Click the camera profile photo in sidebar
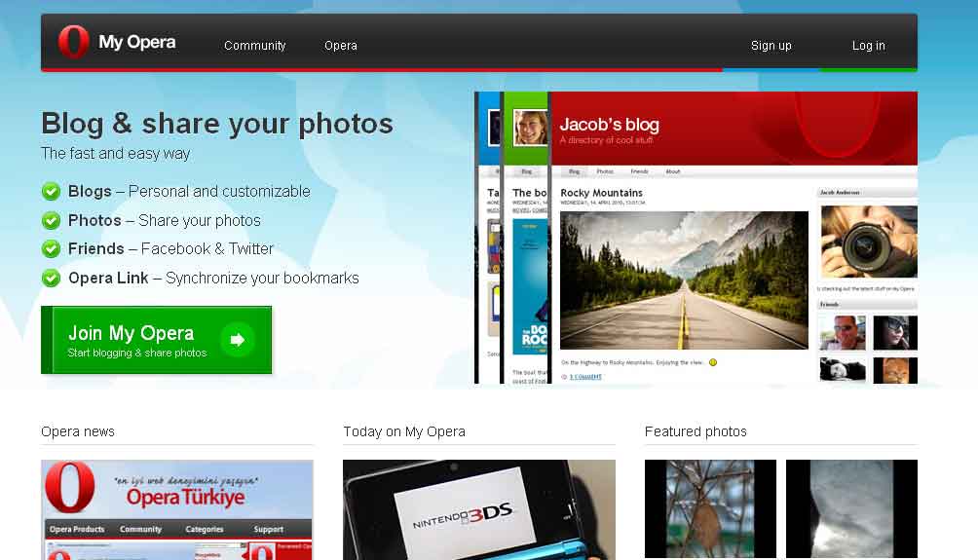The image size is (978, 560). click(x=869, y=242)
